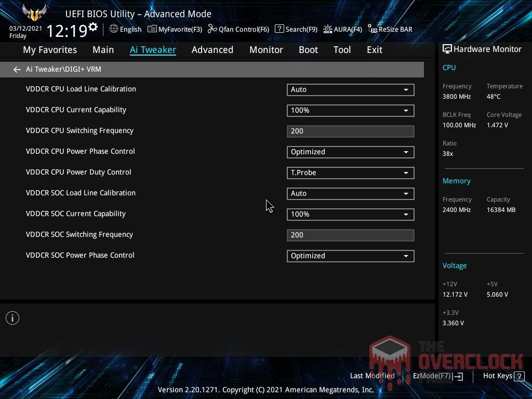Switch to the Boot tab
The image size is (532, 399).
308,49
